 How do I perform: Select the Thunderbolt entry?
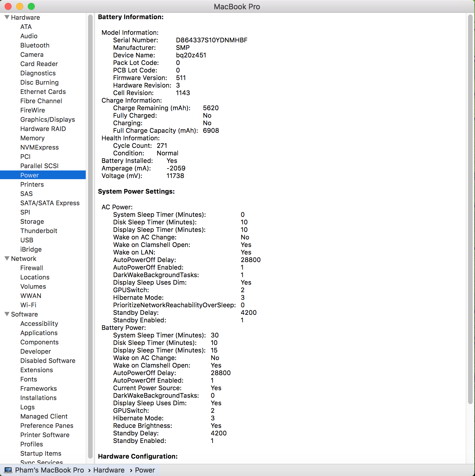click(x=39, y=231)
